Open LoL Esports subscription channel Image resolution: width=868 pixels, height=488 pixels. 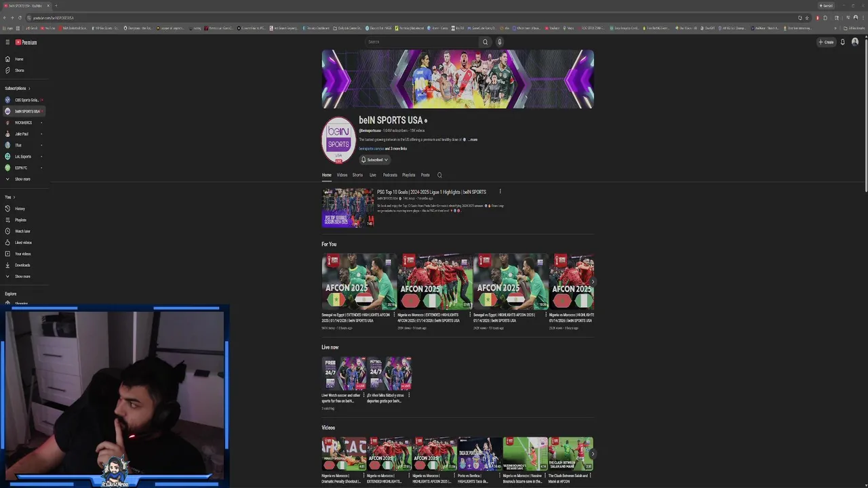24,157
